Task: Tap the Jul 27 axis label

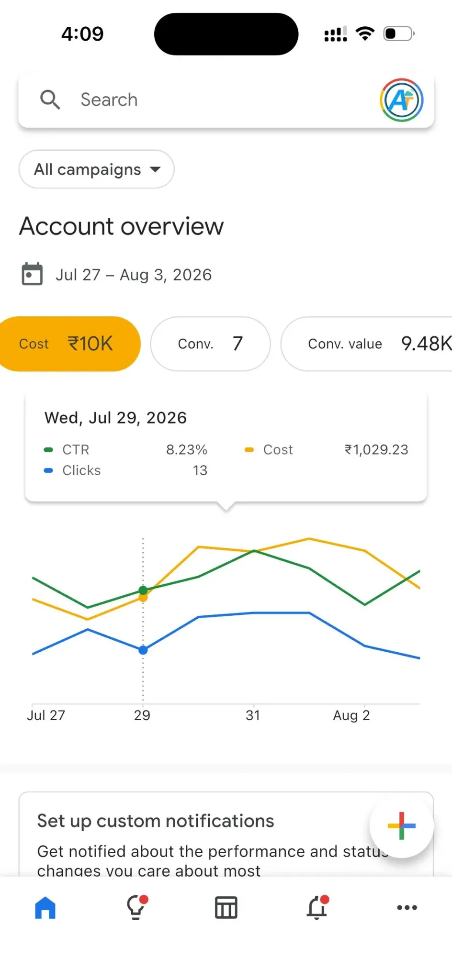Action: 46,715
